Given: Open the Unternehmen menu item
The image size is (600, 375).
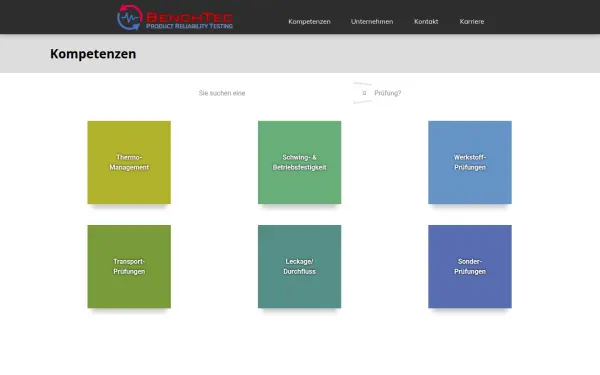Looking at the screenshot, I should 372,21.
